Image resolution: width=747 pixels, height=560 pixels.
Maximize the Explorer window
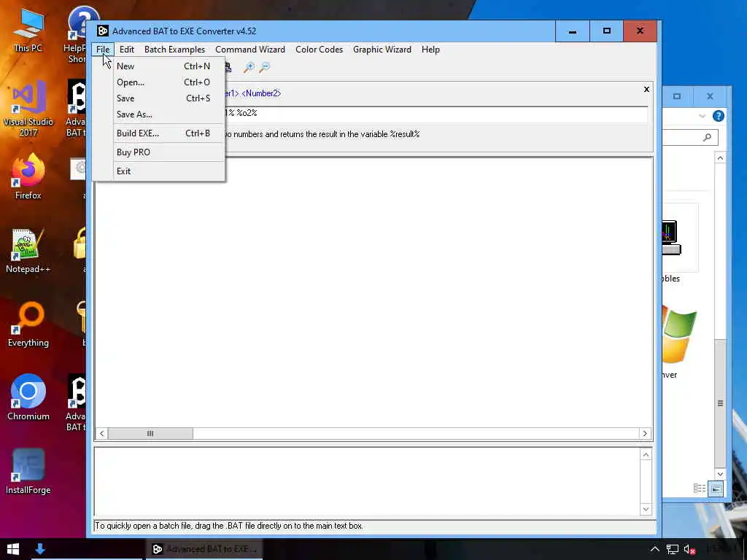[x=677, y=96]
